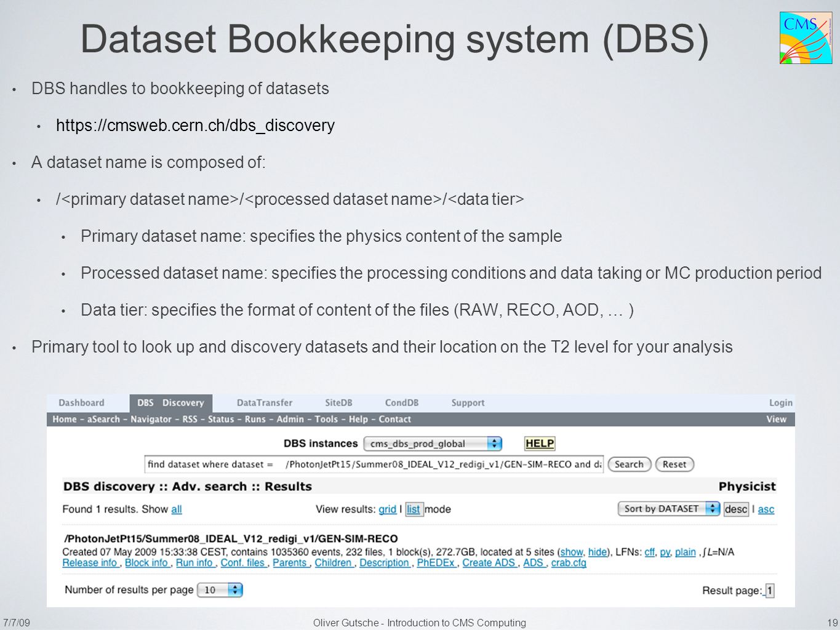The image size is (840, 630).
Task: Open the Block info link
Action: click(146, 563)
